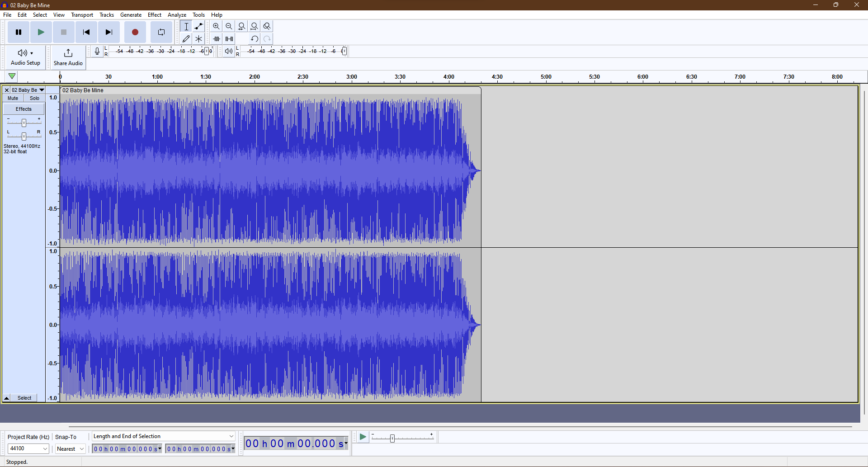
Task: Click the Zoom Out magnifier
Action: pyautogui.click(x=229, y=26)
